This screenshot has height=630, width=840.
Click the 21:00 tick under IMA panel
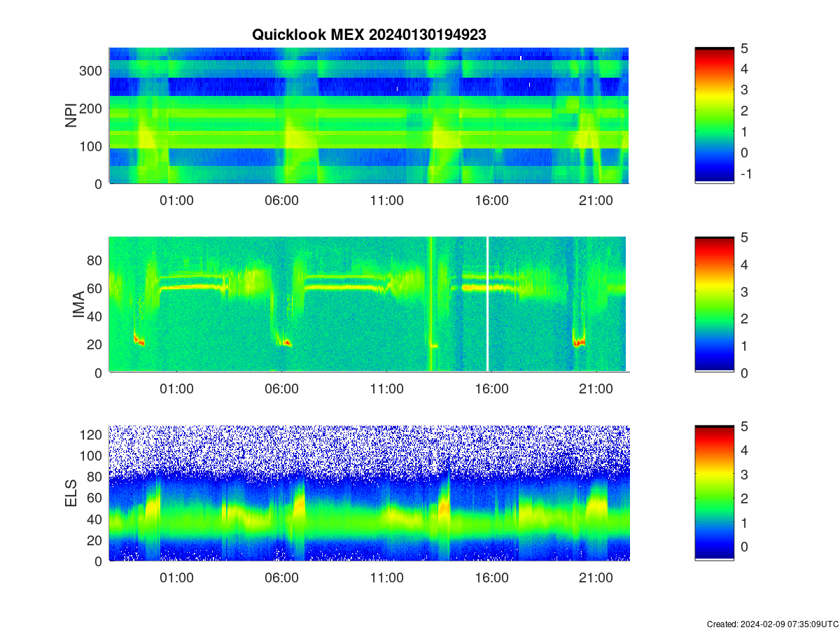tap(596, 389)
